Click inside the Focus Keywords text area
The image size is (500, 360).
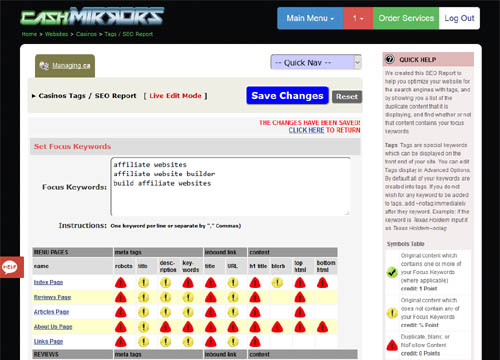point(231,186)
